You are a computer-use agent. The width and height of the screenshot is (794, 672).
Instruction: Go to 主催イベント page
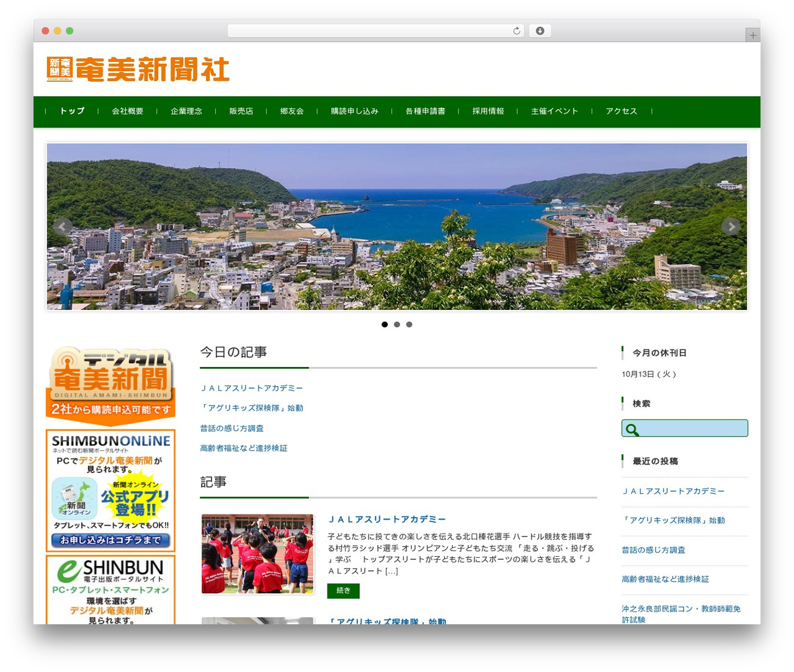[555, 111]
